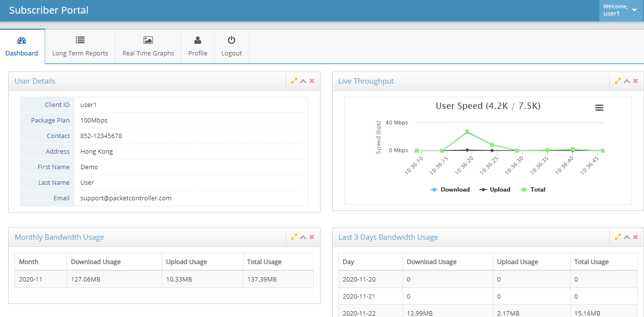The image size is (644, 317).
Task: Expand Live Throughput panel to fullscreen
Action: 618,81
